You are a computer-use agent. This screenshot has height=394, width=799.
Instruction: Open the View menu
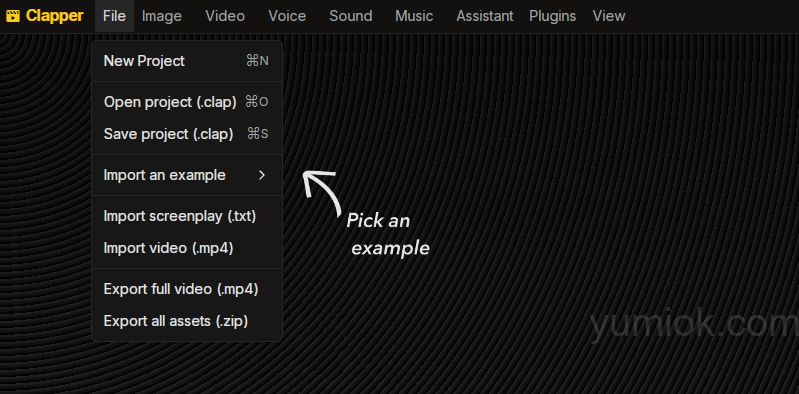(x=609, y=16)
